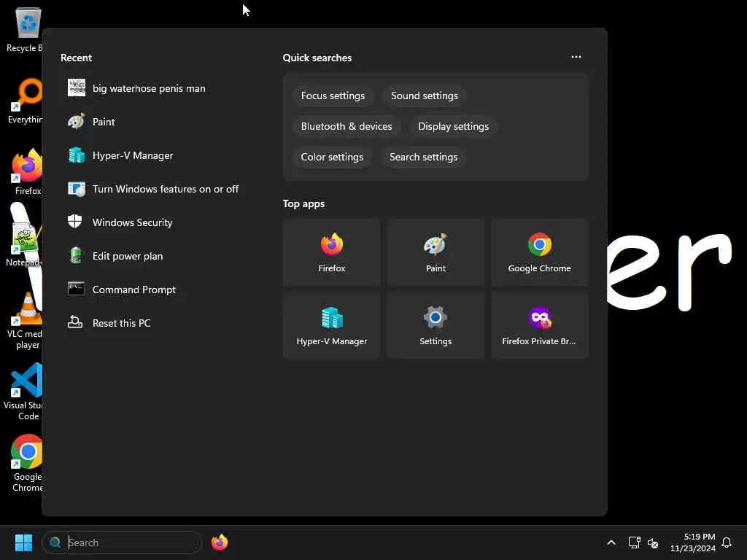Open Display settings quick search

(453, 126)
